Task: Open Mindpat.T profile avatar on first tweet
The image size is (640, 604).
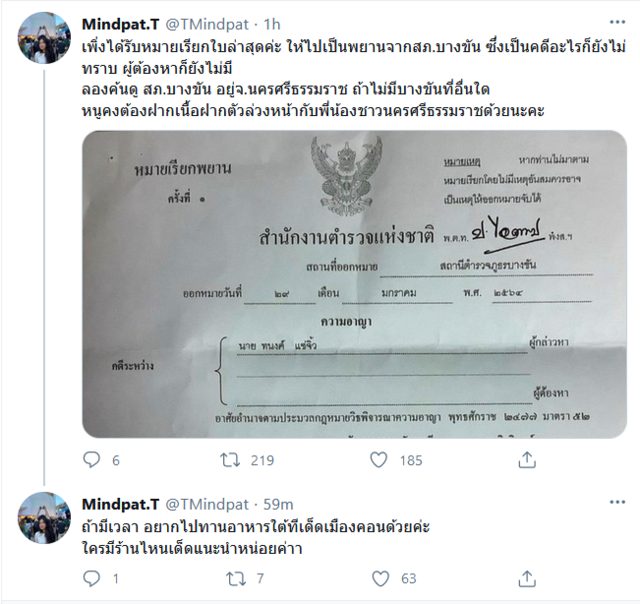Action: (x=44, y=38)
